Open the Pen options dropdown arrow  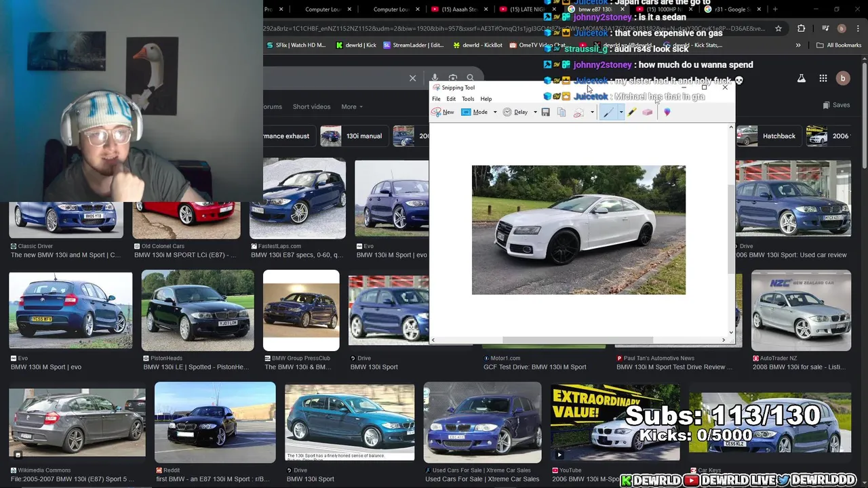pos(620,112)
